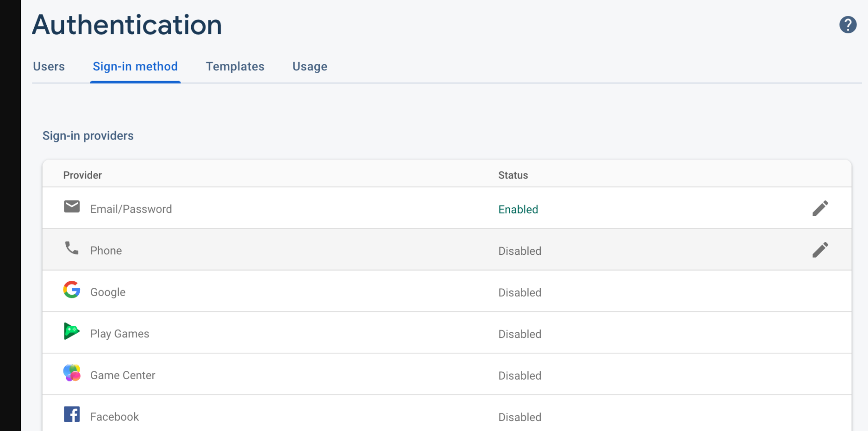Click the Google logo icon
868x431 pixels.
pos(72,290)
